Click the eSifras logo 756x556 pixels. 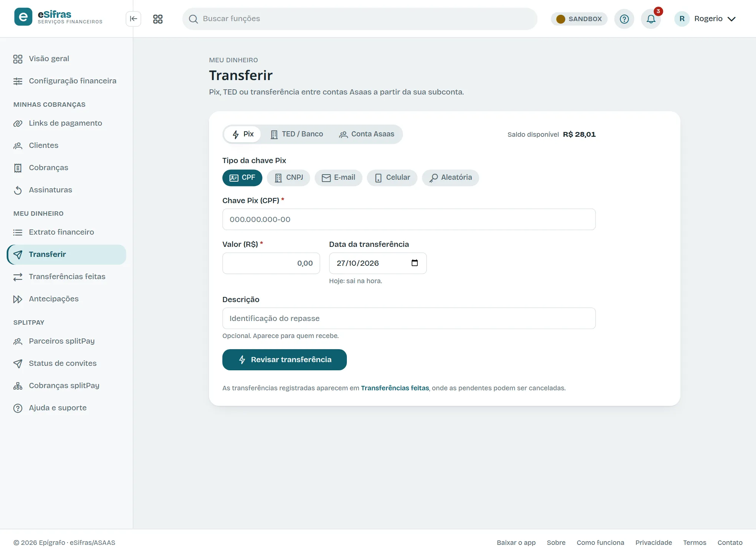point(58,17)
